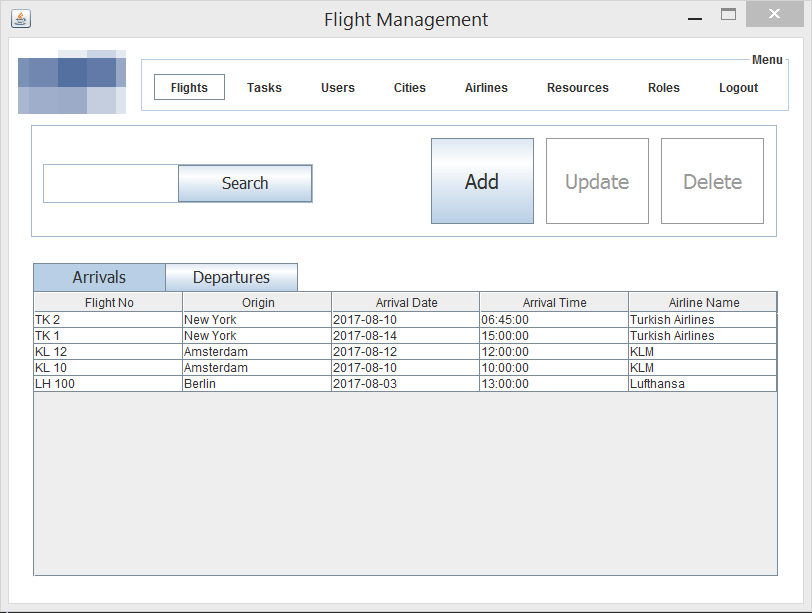Open the Resources section
812x613 pixels.
[577, 87]
